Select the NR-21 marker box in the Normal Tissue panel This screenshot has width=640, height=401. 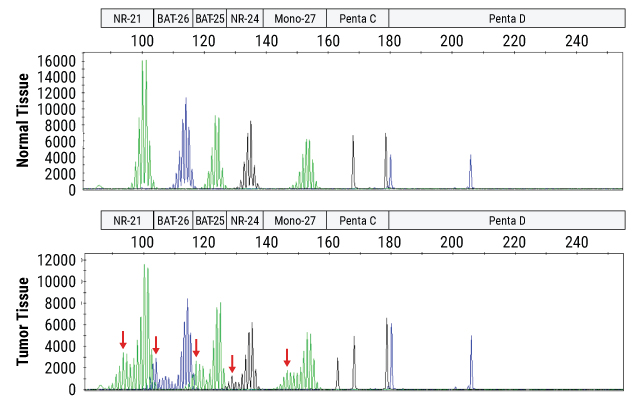click(x=127, y=19)
